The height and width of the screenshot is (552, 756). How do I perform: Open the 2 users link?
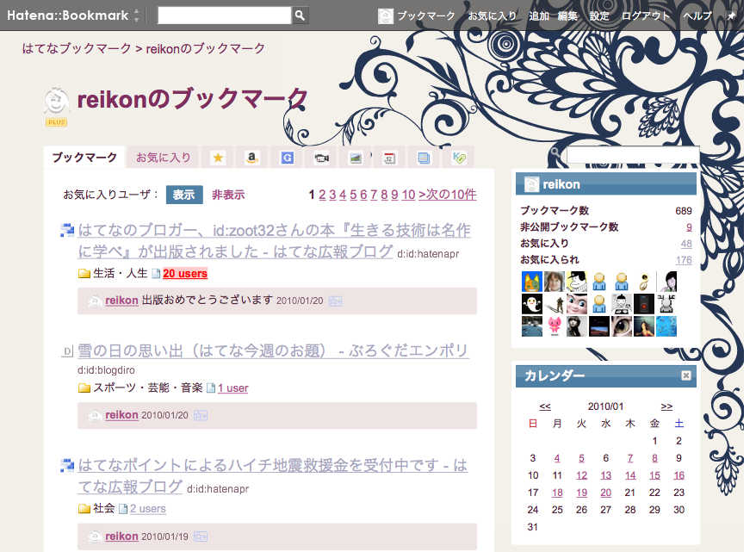pos(148,509)
